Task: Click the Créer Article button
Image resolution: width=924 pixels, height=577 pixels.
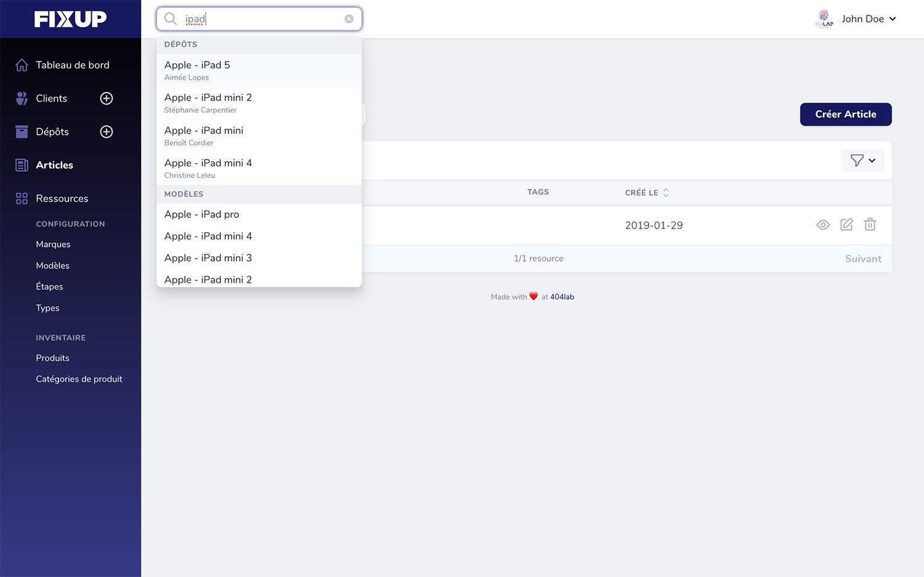Action: 846,115
